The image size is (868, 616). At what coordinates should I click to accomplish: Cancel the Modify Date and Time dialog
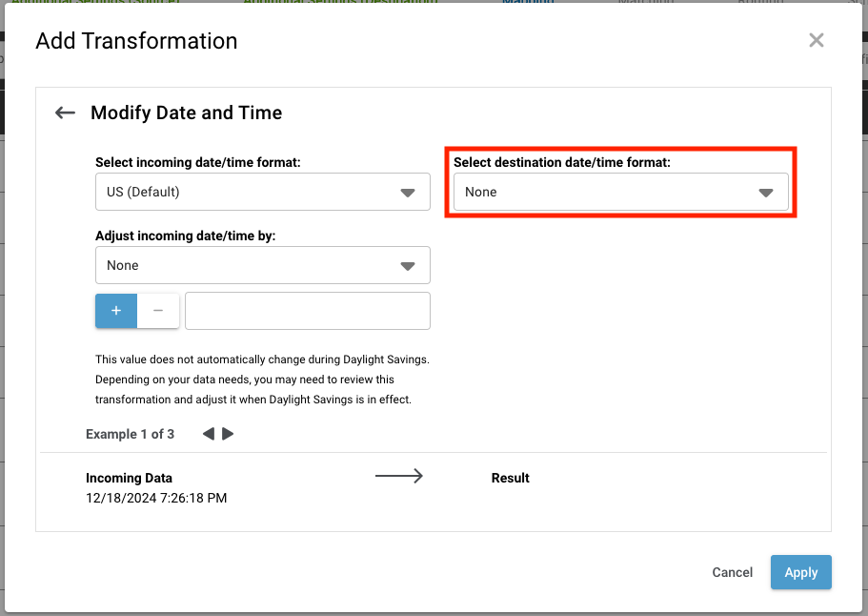coord(731,572)
